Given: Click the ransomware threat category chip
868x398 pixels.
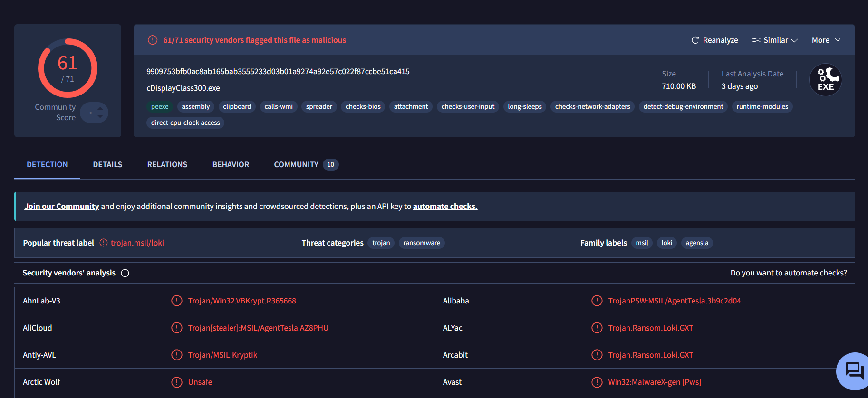Looking at the screenshot, I should pos(422,243).
